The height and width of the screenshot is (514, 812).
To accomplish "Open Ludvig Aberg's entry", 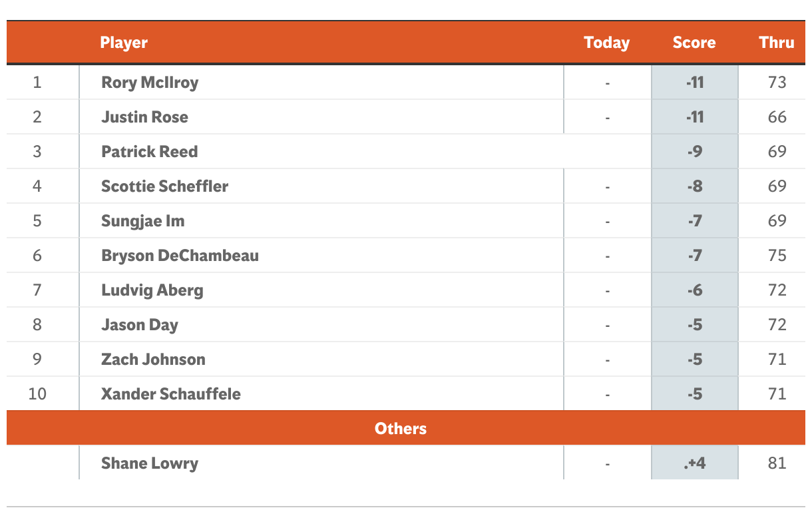I will [152, 290].
